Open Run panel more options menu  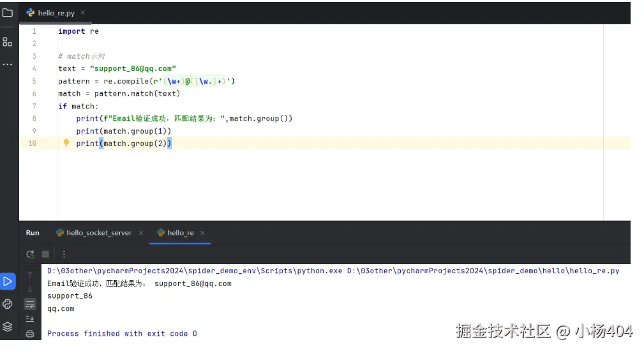click(64, 255)
